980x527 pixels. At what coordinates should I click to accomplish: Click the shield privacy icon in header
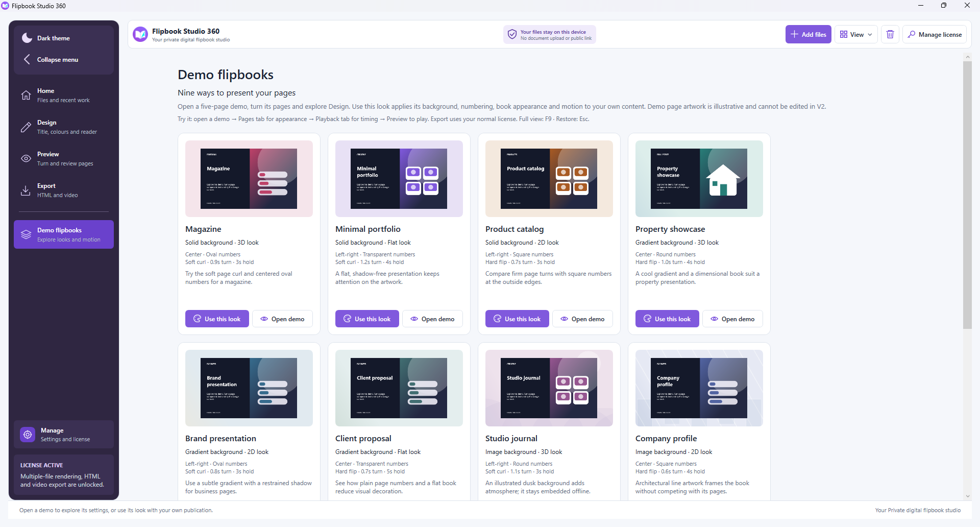[x=512, y=34]
